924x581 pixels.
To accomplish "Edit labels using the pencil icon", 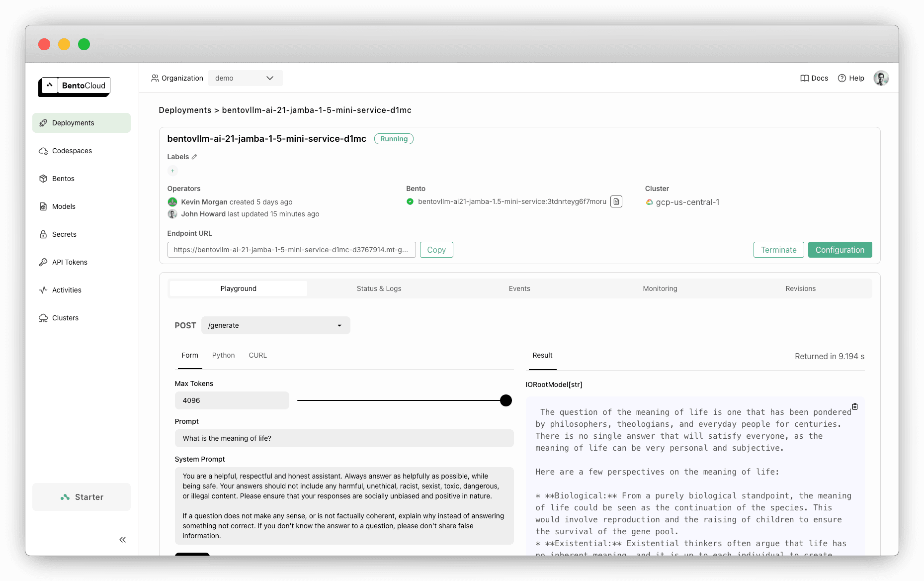I will [193, 156].
